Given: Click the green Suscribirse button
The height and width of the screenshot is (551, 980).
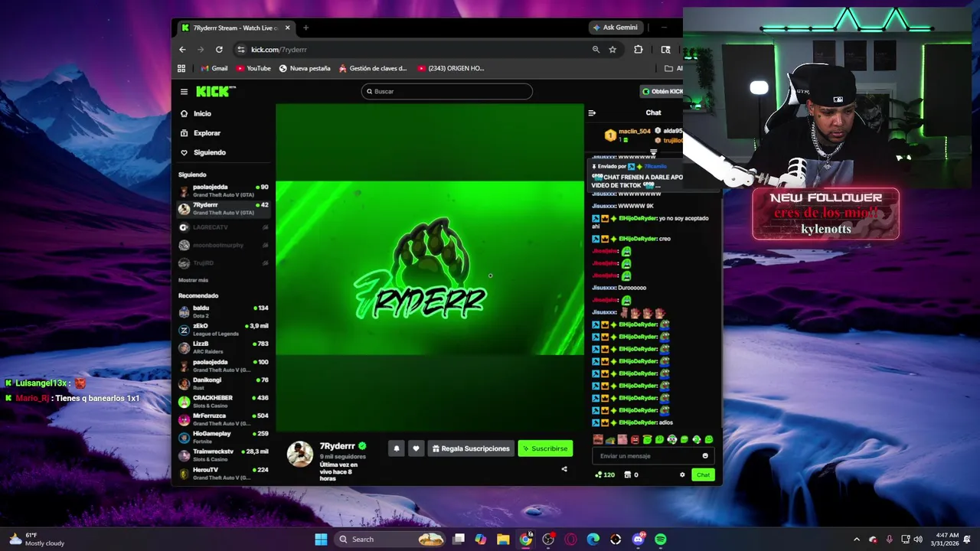Looking at the screenshot, I should pos(545,448).
